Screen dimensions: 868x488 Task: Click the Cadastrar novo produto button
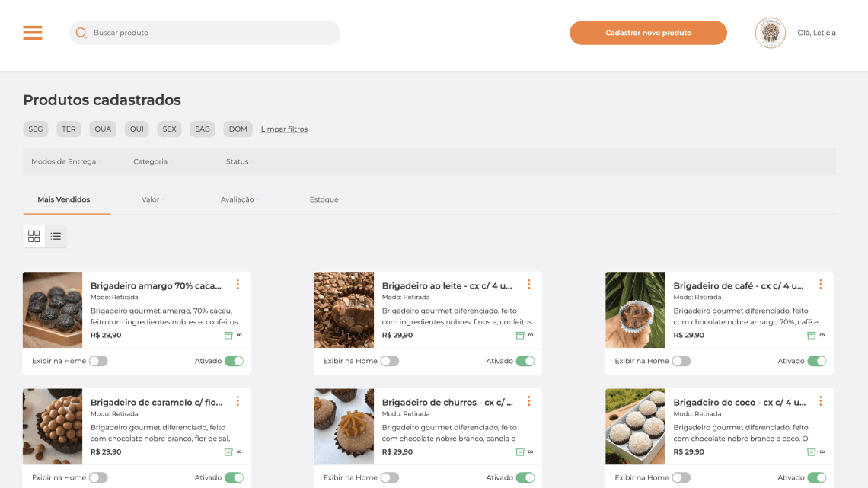[648, 33]
